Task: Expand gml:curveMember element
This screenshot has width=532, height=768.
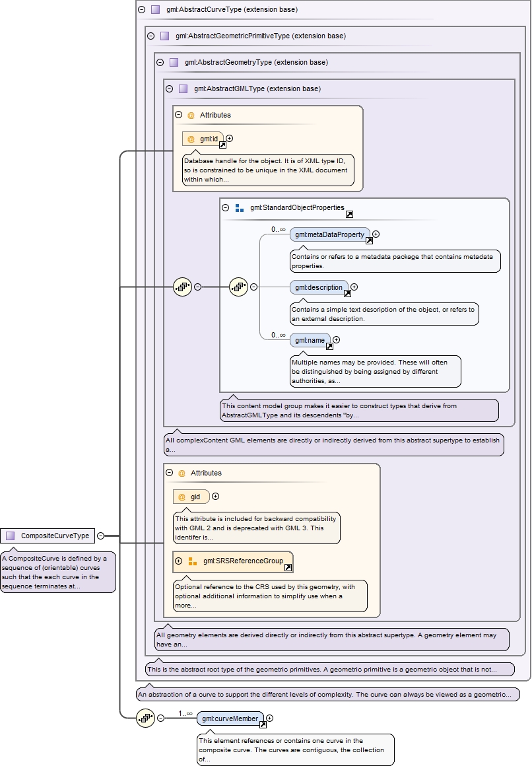Action: point(269,718)
